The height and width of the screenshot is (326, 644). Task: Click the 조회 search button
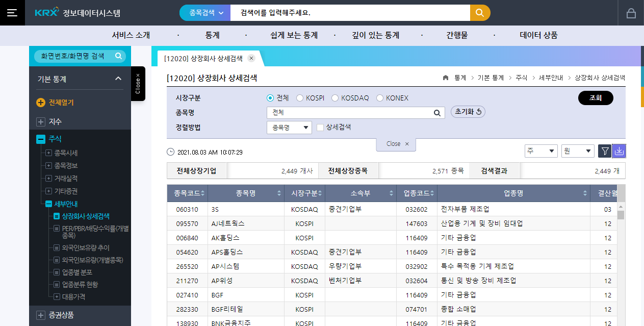pos(596,98)
